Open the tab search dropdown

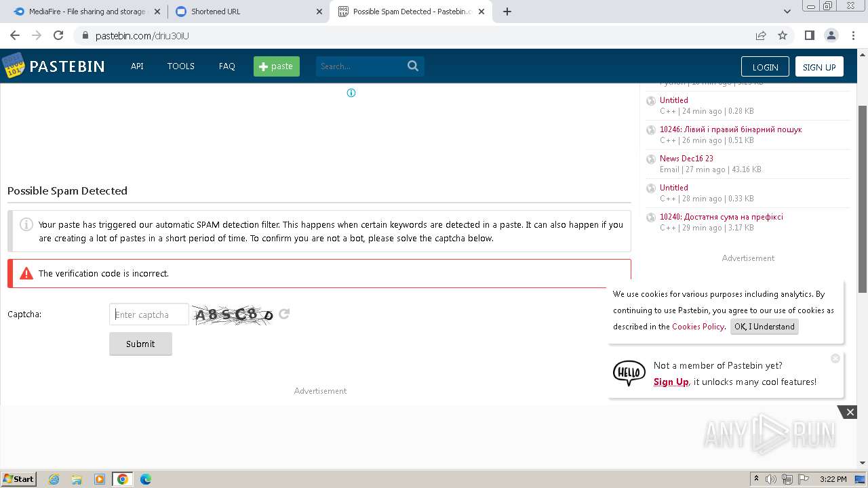(787, 12)
